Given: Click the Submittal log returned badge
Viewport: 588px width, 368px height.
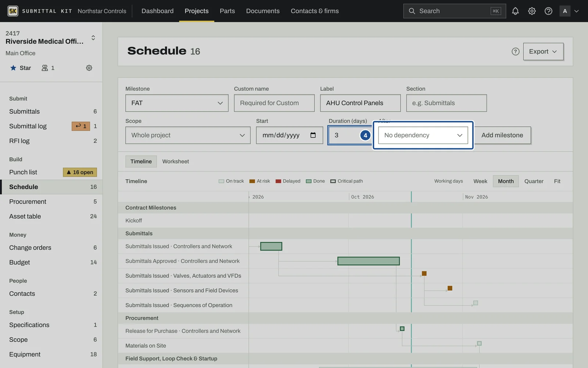Looking at the screenshot, I should pos(81,126).
